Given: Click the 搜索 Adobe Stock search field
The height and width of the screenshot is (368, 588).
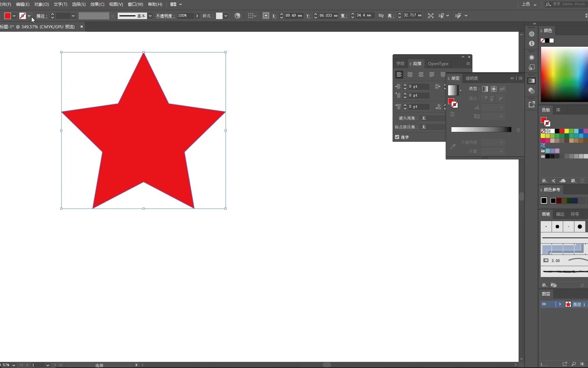Looking at the screenshot, I should coord(566,4).
